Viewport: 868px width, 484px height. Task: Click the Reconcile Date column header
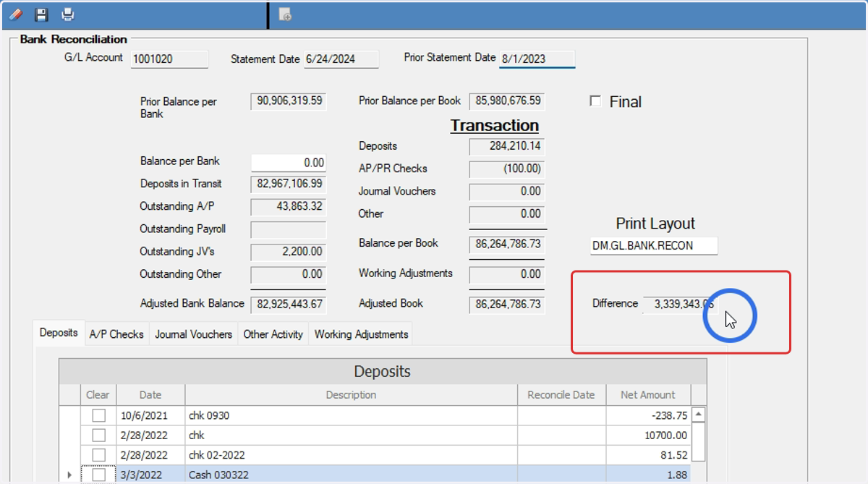[561, 395]
